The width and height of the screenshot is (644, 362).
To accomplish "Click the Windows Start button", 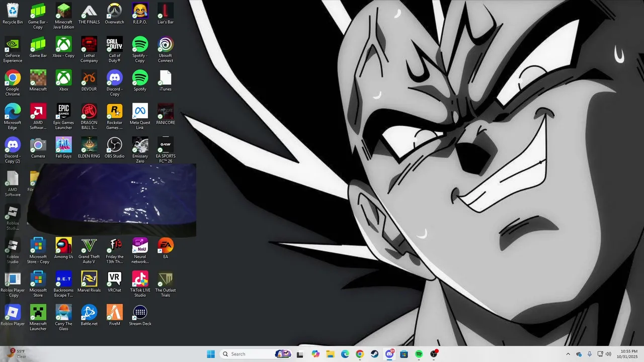I will click(211, 354).
